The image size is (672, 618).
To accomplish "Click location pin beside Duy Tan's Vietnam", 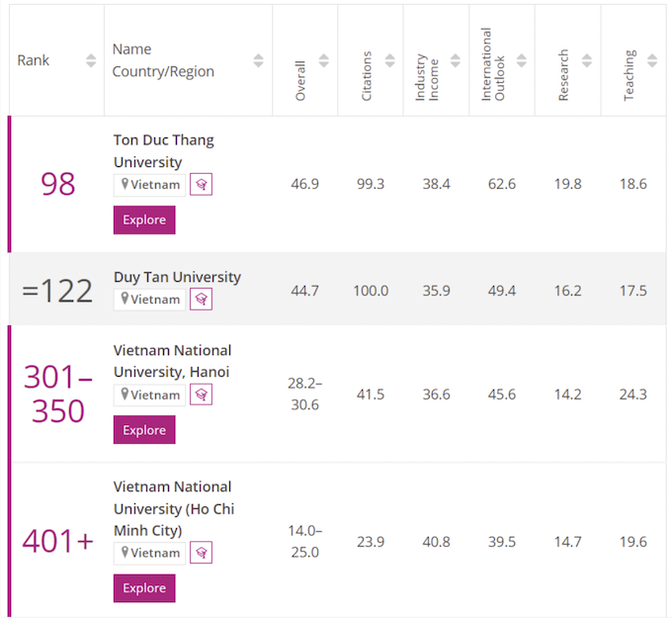I will pyautogui.click(x=126, y=299).
